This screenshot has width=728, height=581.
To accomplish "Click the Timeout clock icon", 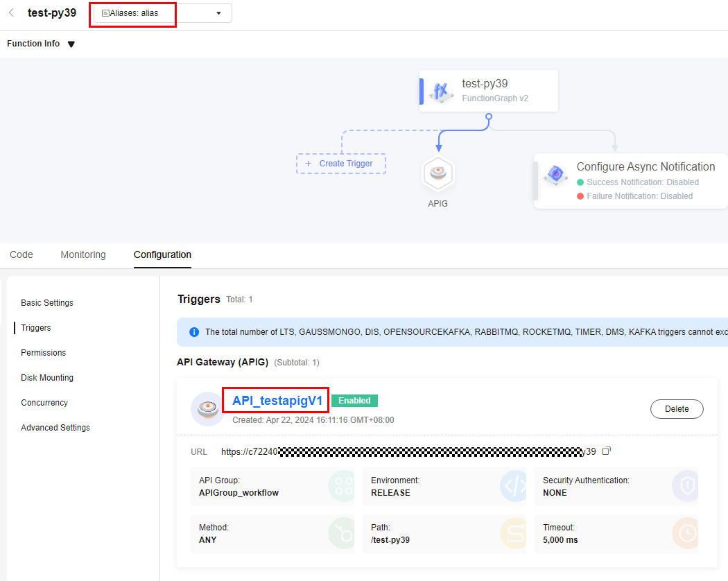I will tap(686, 533).
